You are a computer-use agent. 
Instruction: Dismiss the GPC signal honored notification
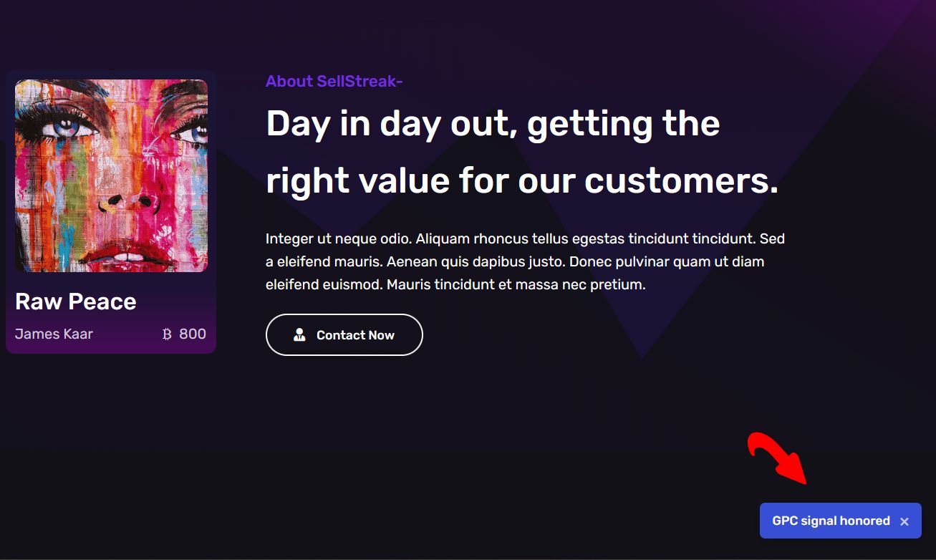click(x=904, y=521)
